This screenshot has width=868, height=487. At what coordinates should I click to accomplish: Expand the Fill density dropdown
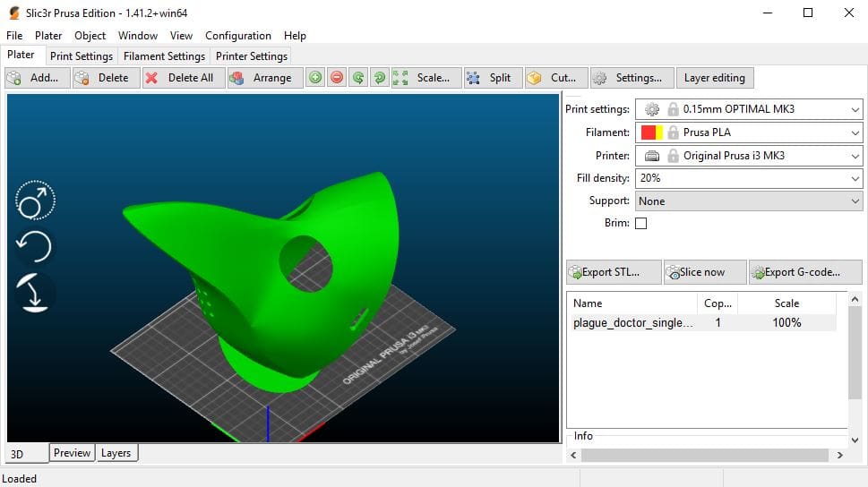[855, 178]
